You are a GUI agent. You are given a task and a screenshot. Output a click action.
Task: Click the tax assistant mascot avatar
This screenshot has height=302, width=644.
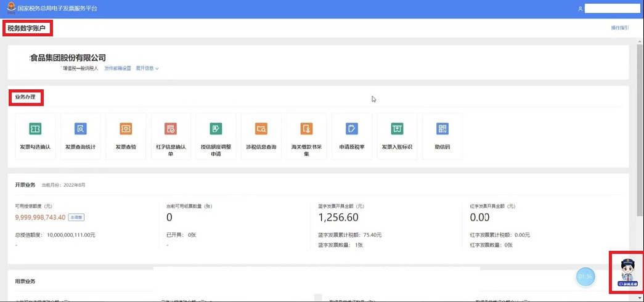627,271
